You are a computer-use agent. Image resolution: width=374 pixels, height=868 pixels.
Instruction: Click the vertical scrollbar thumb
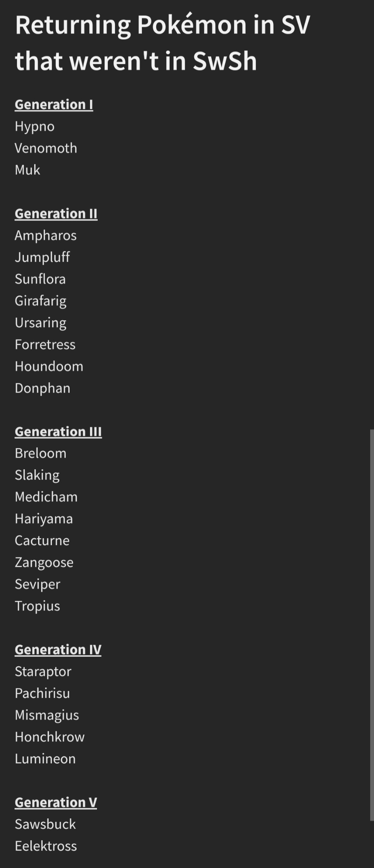click(x=372, y=625)
